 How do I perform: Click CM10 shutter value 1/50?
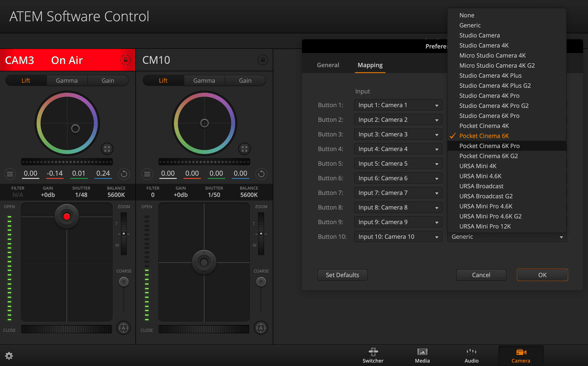coord(214,195)
